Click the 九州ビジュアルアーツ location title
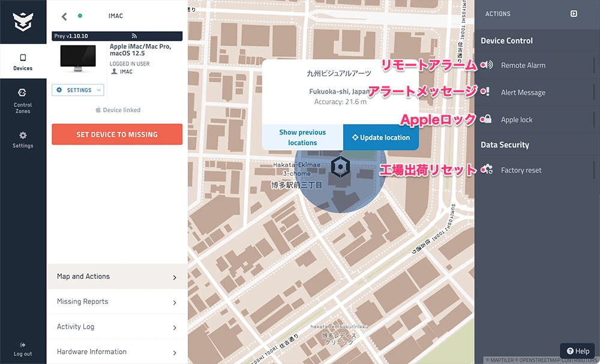This screenshot has width=600, height=364. [339, 73]
